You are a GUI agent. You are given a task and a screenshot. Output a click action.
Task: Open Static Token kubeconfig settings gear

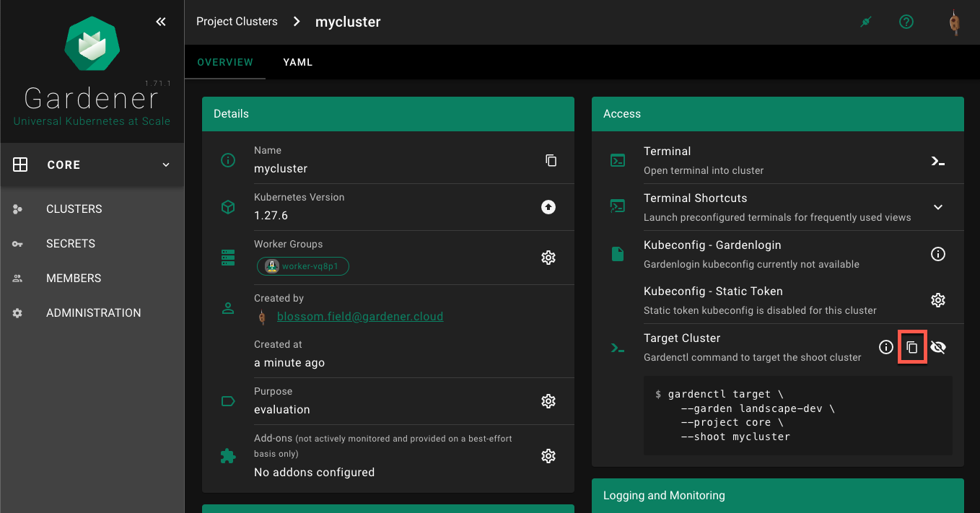tap(937, 300)
